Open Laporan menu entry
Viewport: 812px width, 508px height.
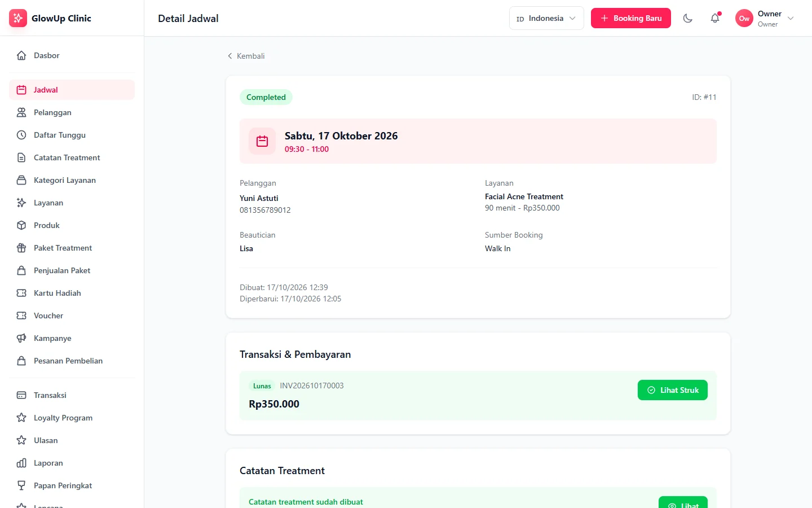(x=72, y=463)
